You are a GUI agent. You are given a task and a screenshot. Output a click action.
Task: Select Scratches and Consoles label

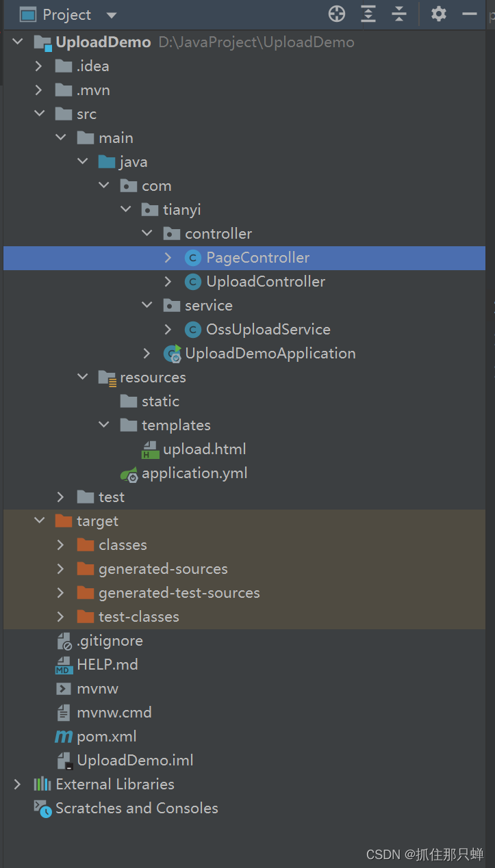click(x=137, y=808)
